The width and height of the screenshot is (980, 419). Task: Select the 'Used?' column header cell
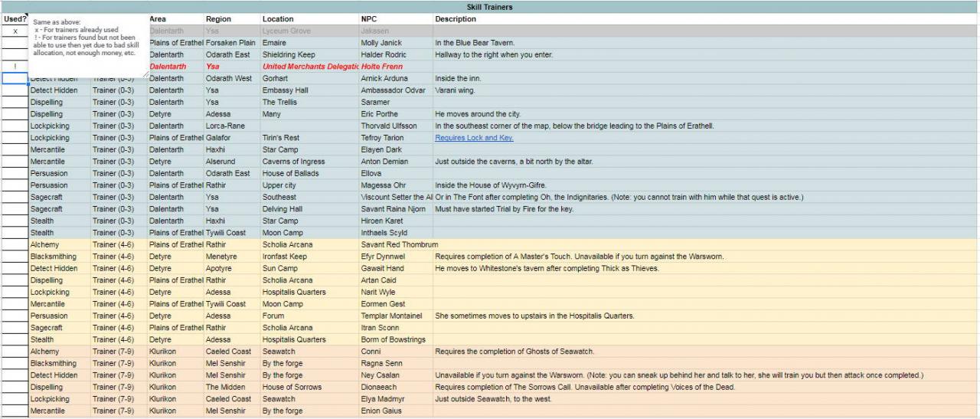click(15, 18)
